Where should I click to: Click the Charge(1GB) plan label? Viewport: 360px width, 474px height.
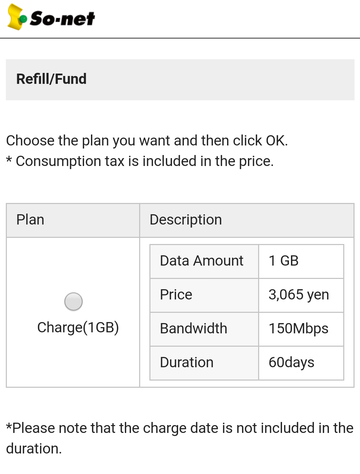(x=78, y=328)
